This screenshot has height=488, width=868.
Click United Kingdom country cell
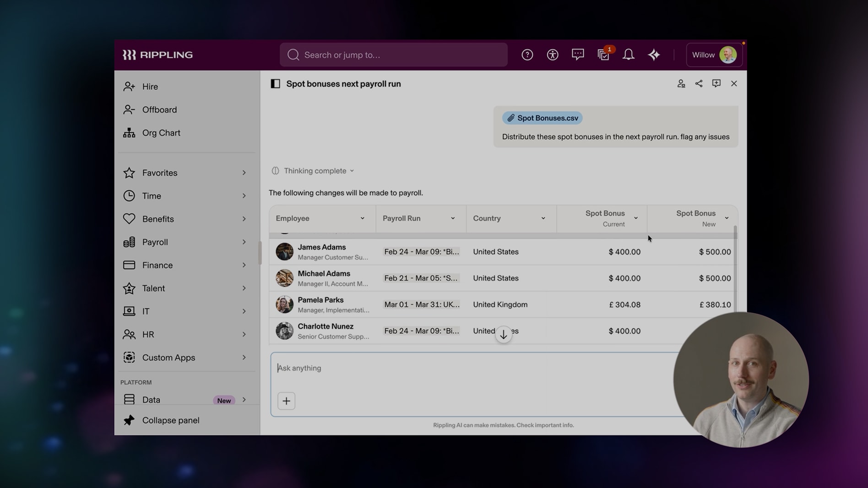[x=500, y=304]
